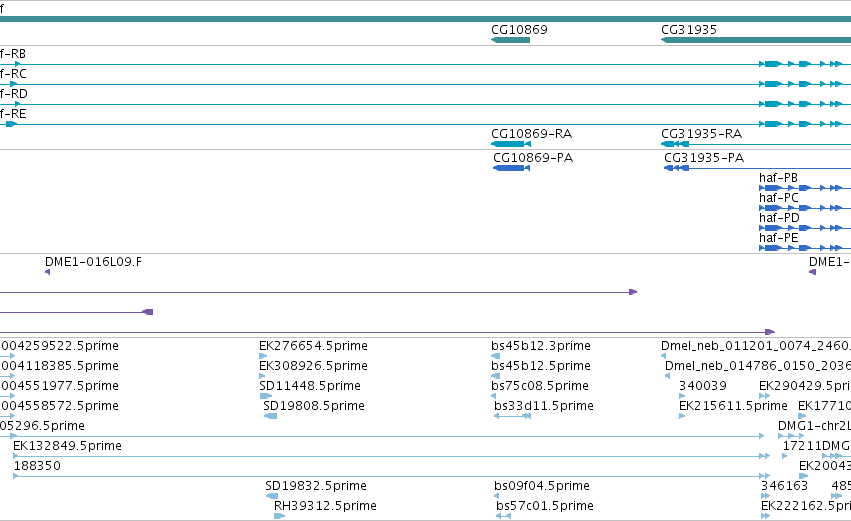
Task: Click Dmel_neb_014786 feature label
Action: 758,366
